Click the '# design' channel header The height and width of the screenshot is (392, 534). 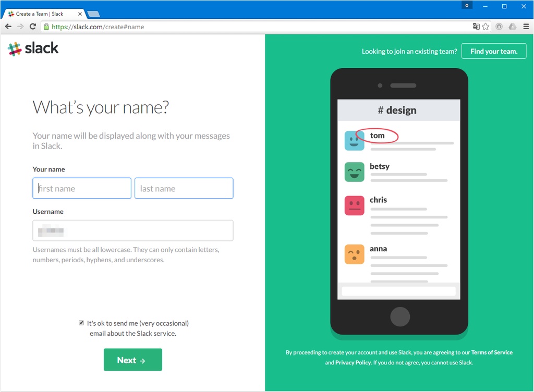(x=398, y=111)
